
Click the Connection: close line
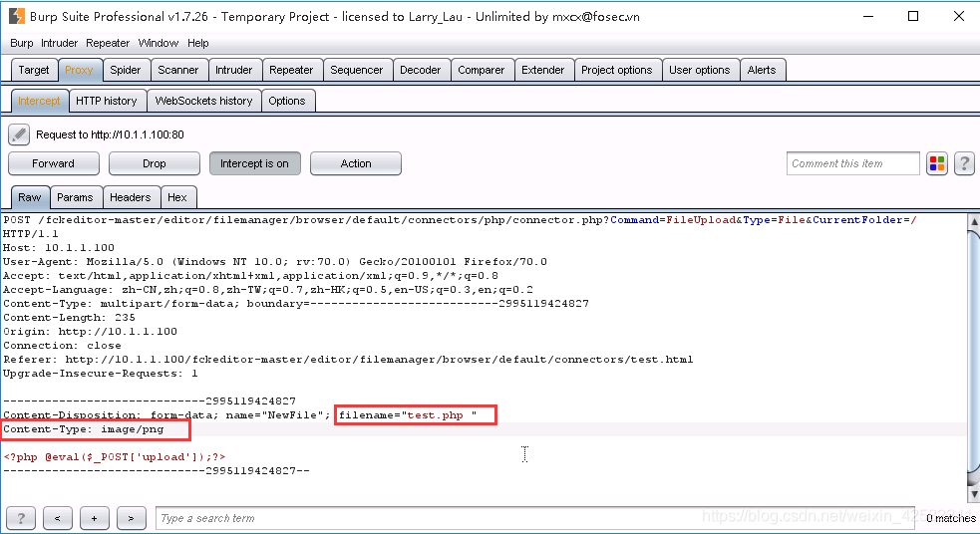(x=62, y=346)
